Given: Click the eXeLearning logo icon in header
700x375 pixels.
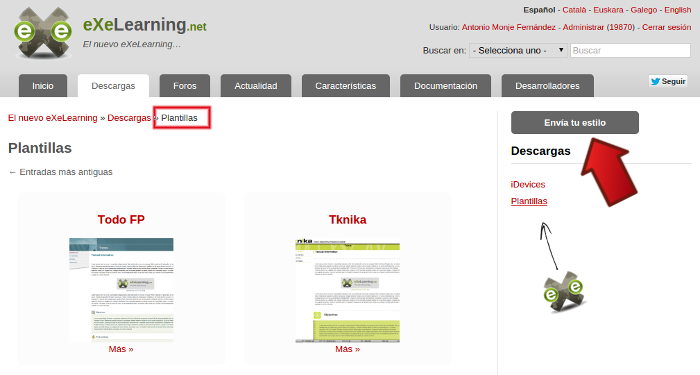Looking at the screenshot, I should [43, 33].
